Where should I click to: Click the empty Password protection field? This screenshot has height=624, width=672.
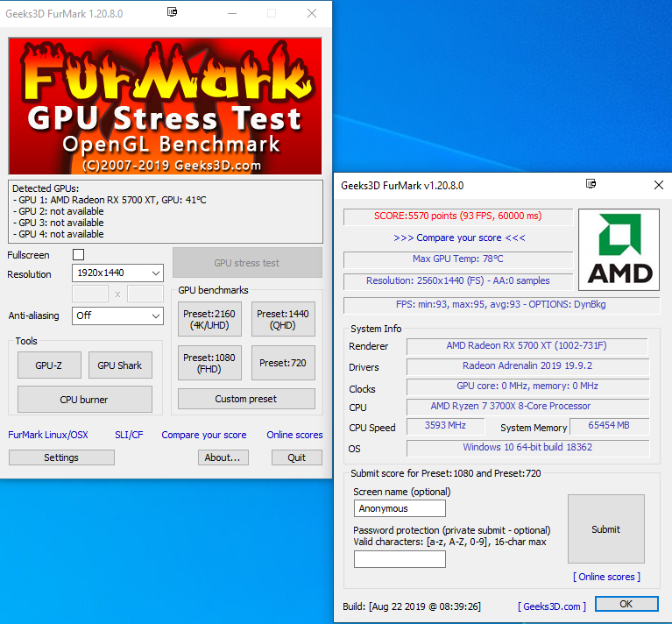(400, 559)
